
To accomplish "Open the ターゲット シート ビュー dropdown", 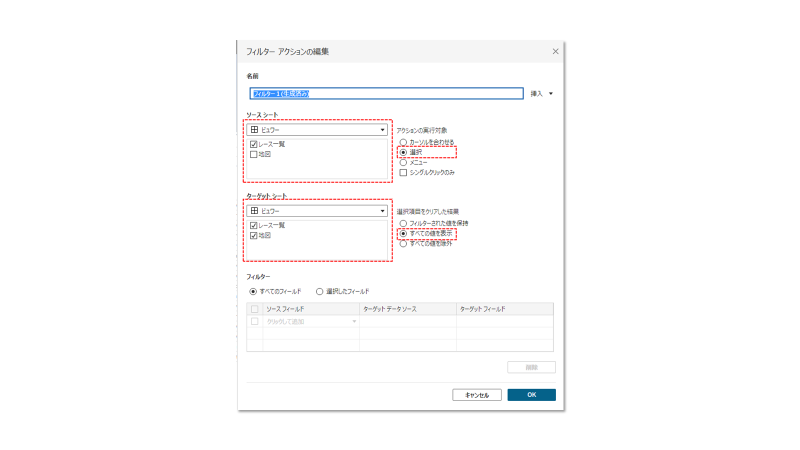I will (x=317, y=211).
